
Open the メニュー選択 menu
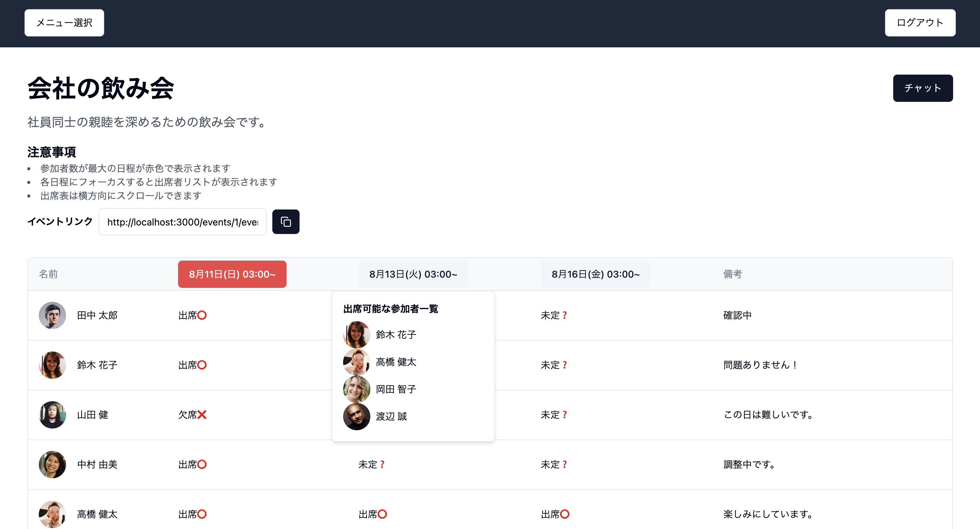click(64, 23)
